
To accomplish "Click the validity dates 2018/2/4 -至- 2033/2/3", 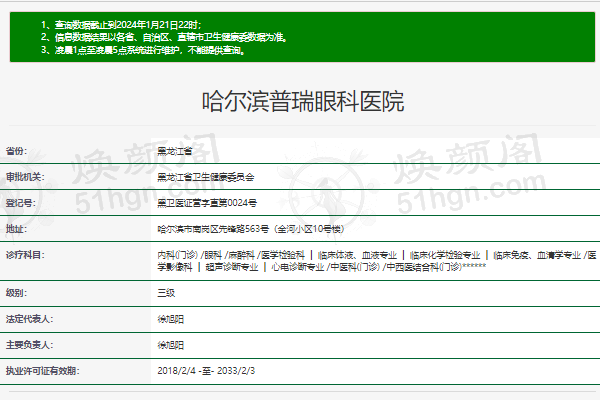I will tap(206, 371).
